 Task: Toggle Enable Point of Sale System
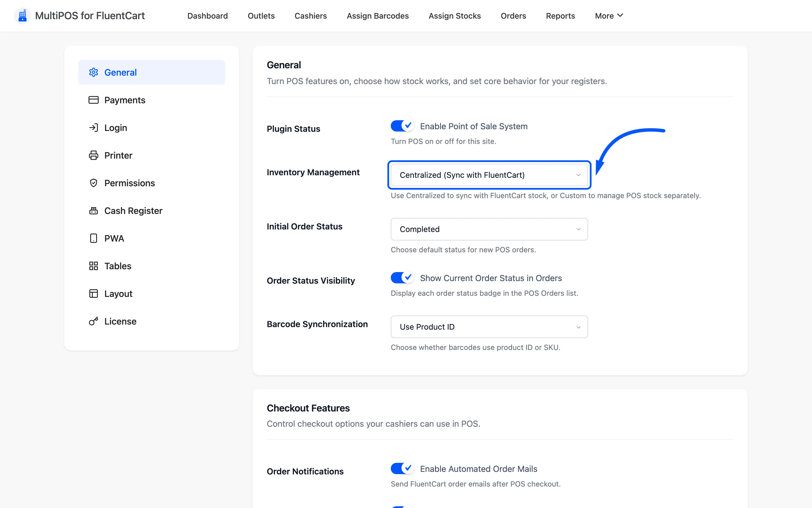(402, 126)
